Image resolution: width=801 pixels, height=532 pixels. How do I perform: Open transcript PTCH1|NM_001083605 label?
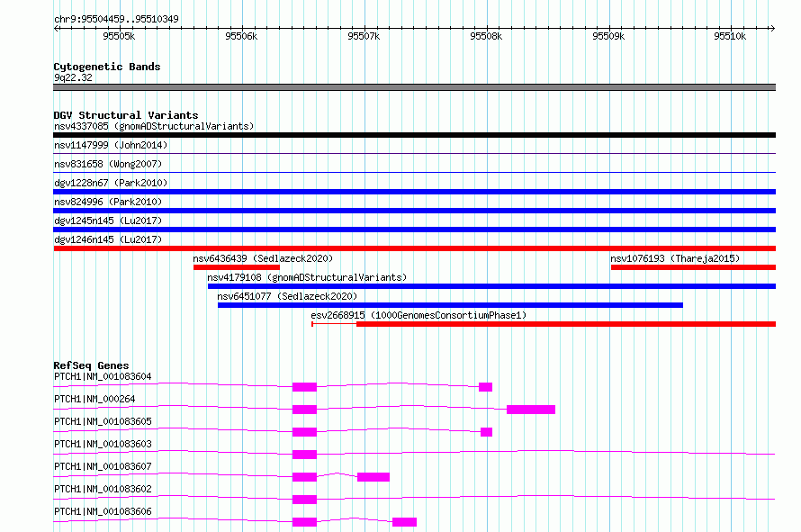point(103,421)
